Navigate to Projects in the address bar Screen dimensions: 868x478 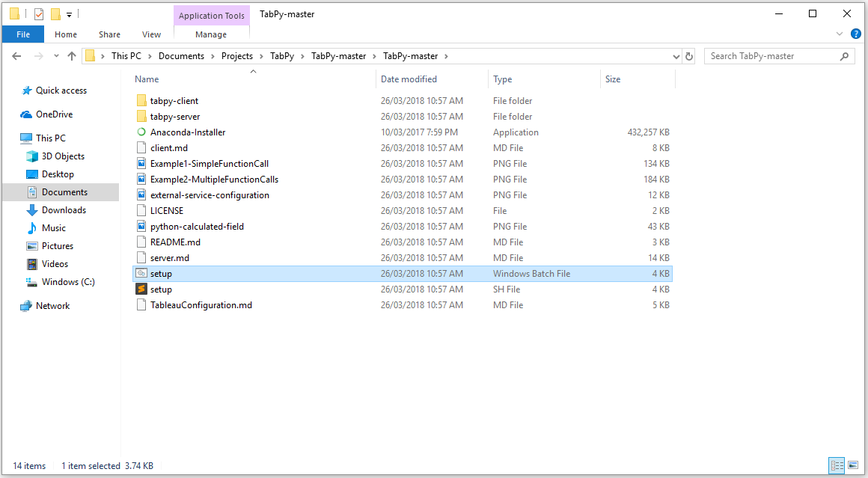237,56
